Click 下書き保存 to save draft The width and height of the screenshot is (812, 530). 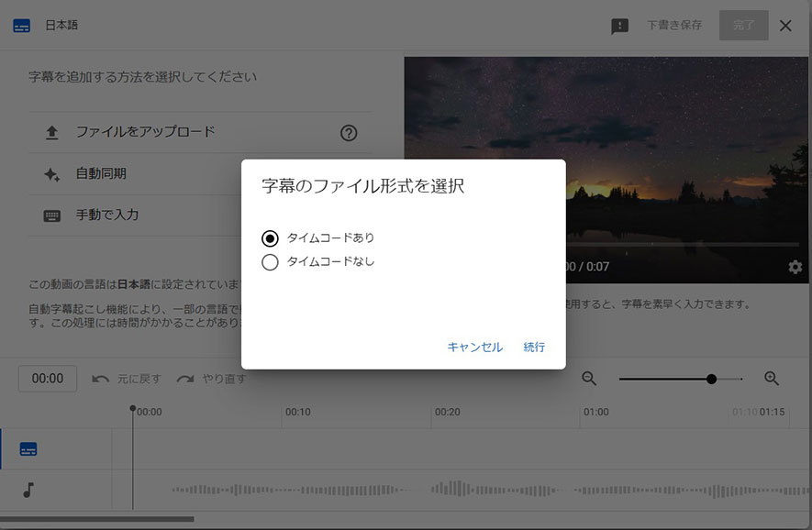(x=674, y=25)
